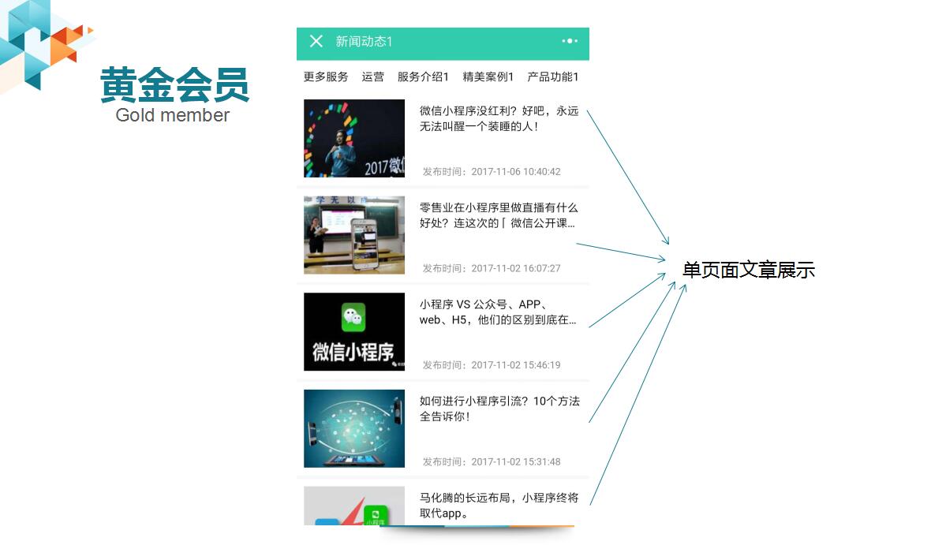Open the three-dot more menu in header
946x560 pixels.
(570, 41)
